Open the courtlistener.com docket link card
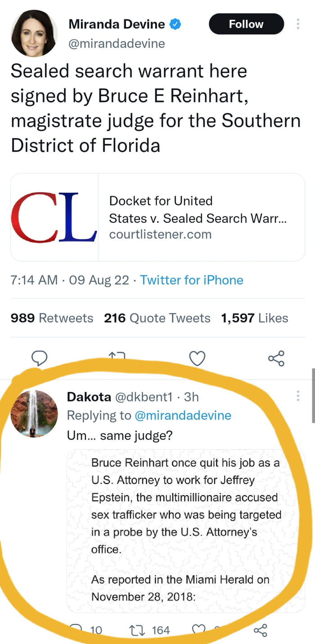Viewport: 315px width, 644px height. pyautogui.click(x=157, y=217)
